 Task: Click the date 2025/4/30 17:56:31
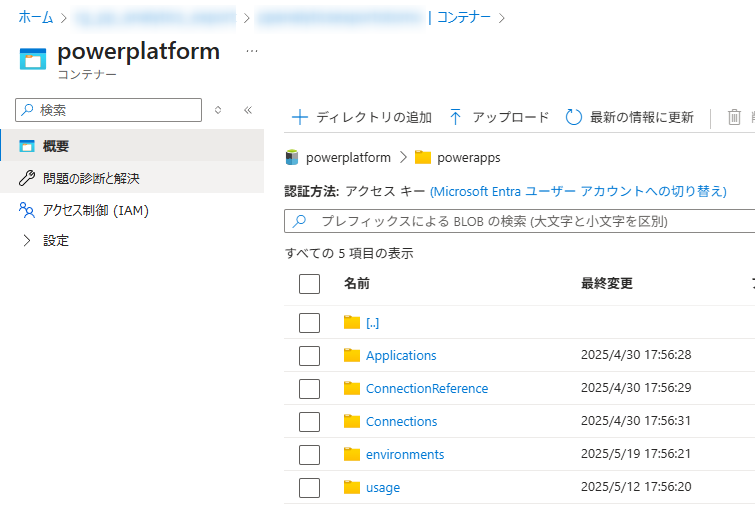click(636, 420)
